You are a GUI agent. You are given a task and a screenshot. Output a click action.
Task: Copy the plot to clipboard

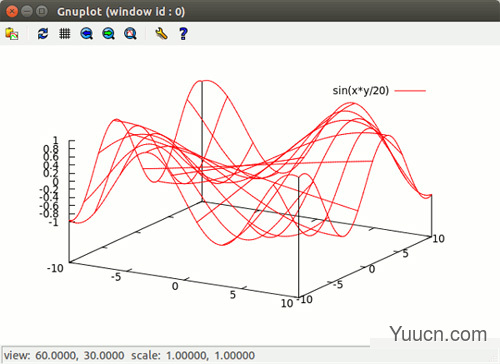tap(12, 34)
